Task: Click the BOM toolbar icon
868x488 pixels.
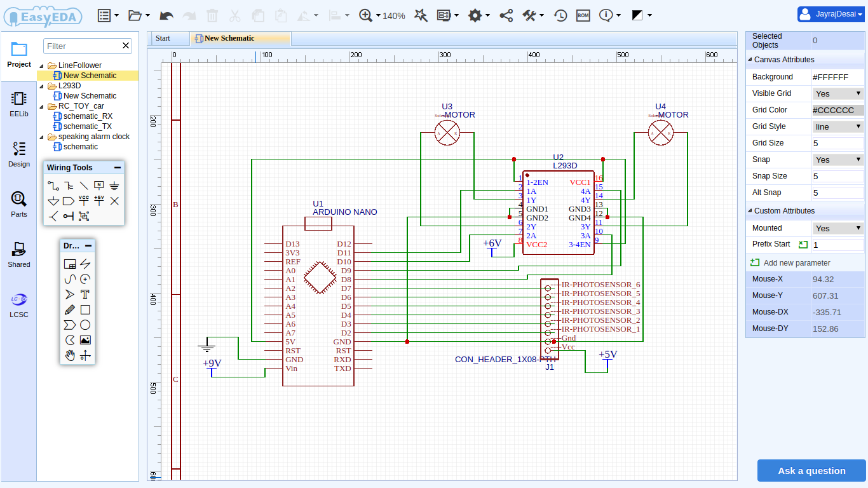Action: (x=583, y=15)
